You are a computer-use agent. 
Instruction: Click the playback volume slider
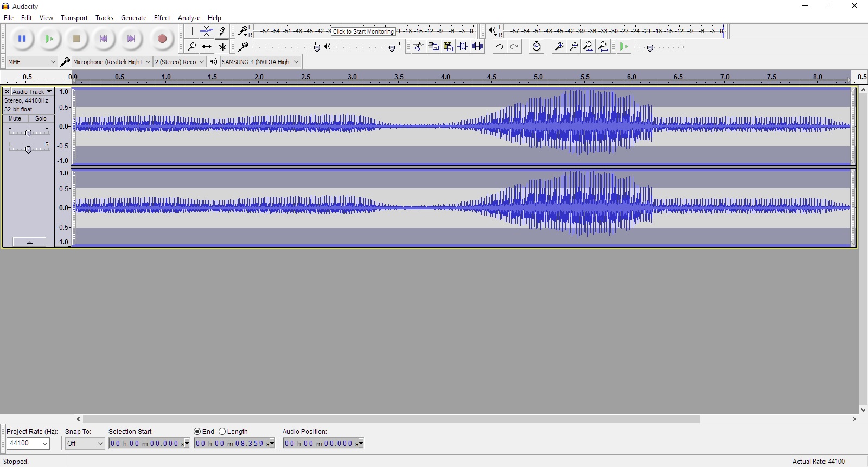pos(369,47)
